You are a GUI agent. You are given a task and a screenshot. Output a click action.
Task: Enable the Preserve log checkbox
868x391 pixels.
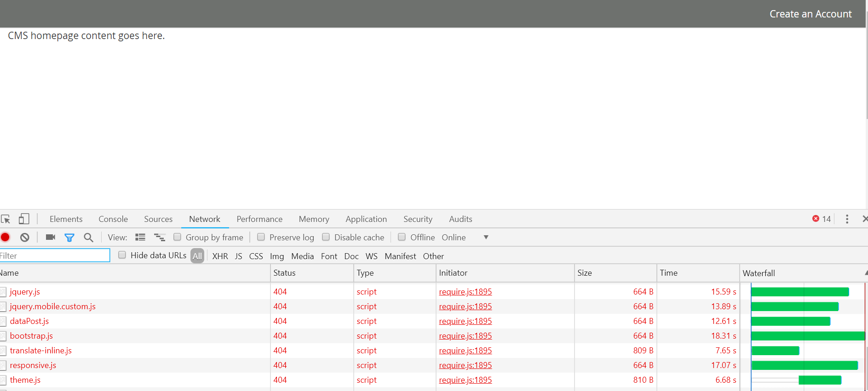[x=261, y=237]
